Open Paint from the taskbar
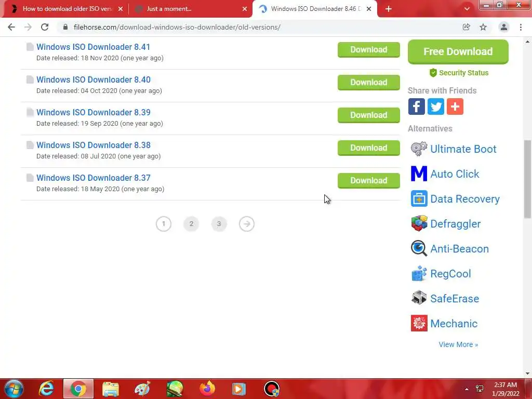Viewport: 532px width, 399px height. coord(142,389)
